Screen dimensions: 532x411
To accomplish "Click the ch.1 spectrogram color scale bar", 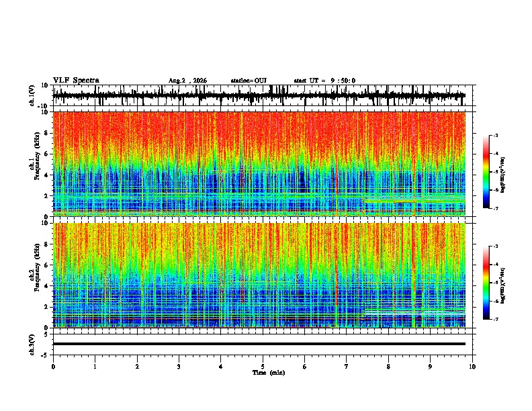I will [486, 172].
